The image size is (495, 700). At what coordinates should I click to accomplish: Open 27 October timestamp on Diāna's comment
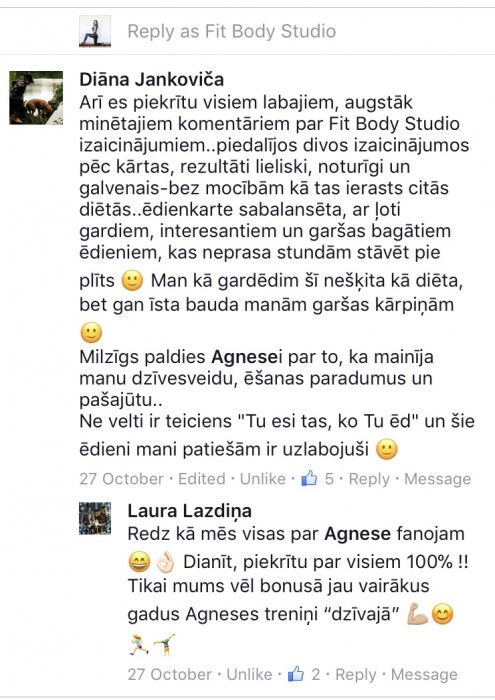[x=121, y=479]
